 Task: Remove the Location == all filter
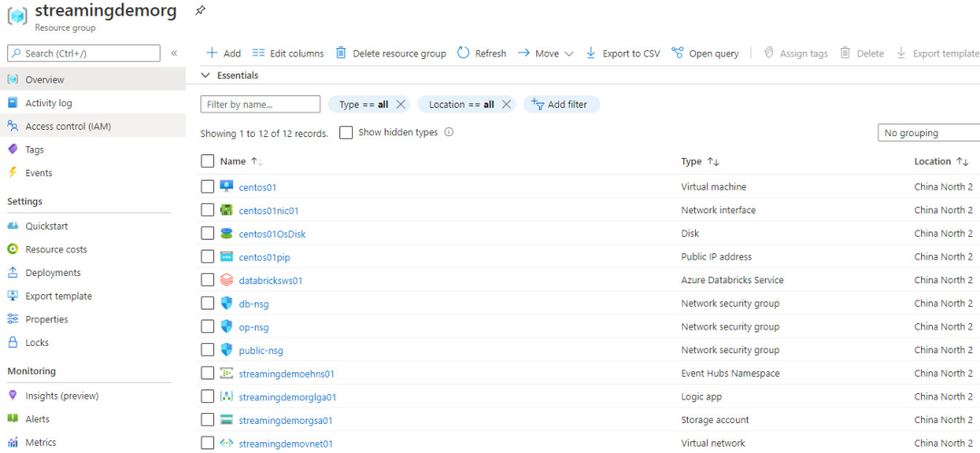click(506, 104)
